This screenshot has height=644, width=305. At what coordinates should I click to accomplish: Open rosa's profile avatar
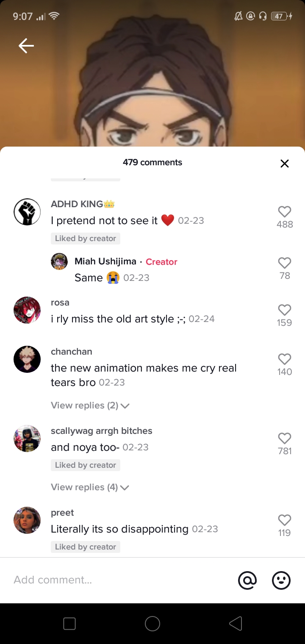pos(27,310)
